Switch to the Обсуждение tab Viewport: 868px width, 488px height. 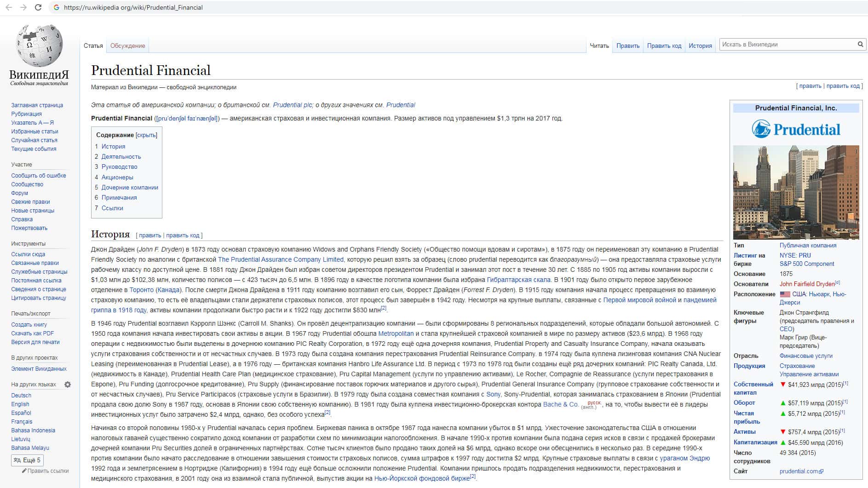[127, 46]
